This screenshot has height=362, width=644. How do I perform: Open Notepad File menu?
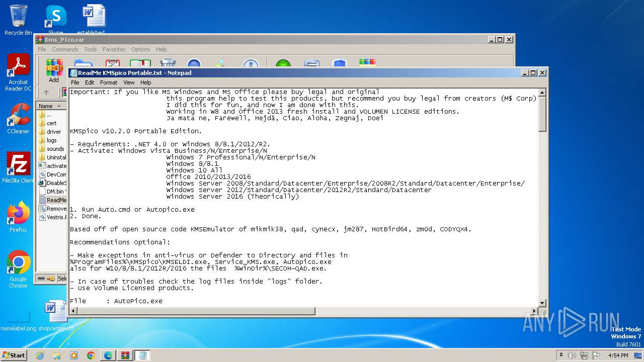pos(75,82)
